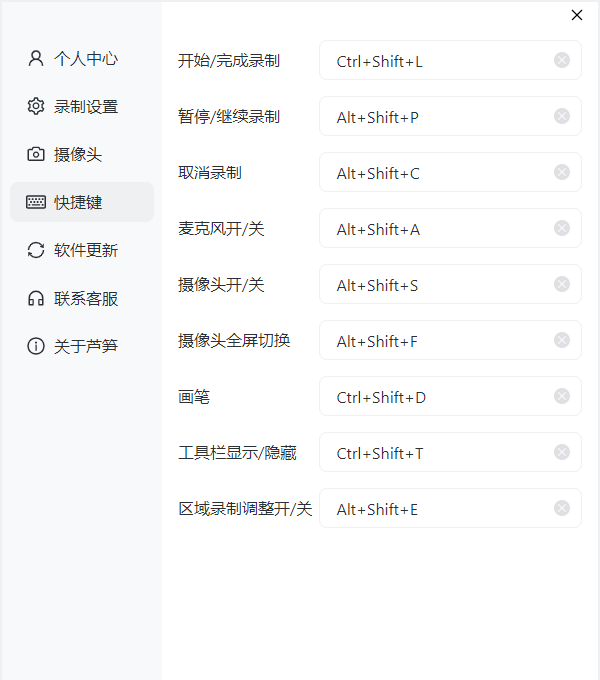Clear the 工具栏显示/隐藏 shortcut Ctrl+Shift+T

(x=562, y=452)
